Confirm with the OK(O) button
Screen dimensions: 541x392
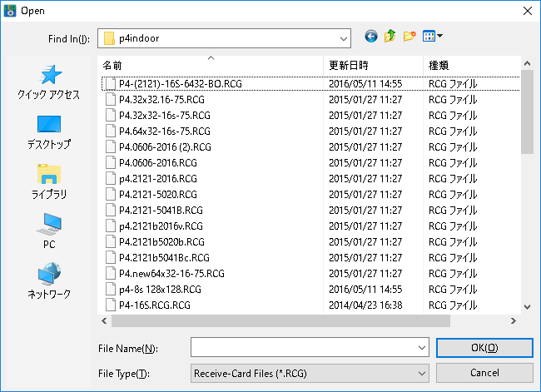coord(484,348)
